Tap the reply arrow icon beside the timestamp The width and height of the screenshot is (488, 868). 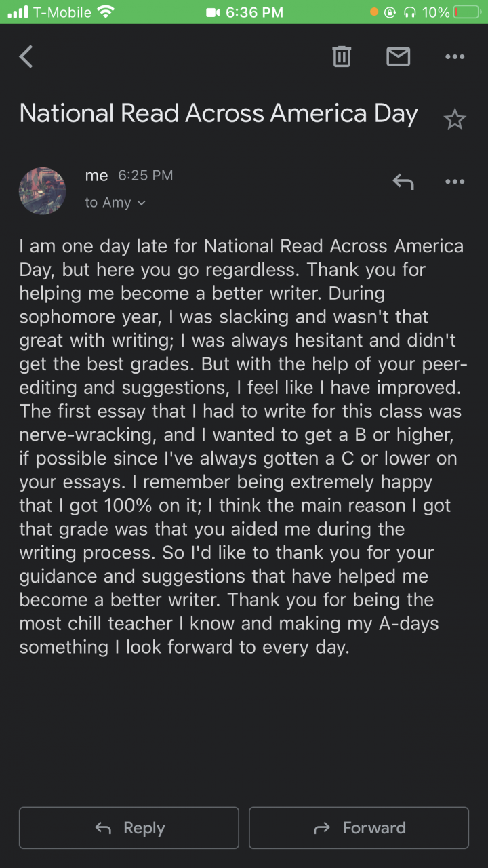(403, 181)
